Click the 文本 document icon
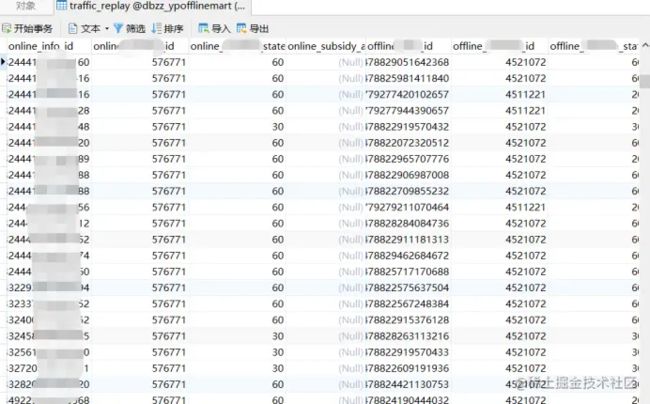Image resolution: width=650 pixels, height=404 pixels. point(73,29)
